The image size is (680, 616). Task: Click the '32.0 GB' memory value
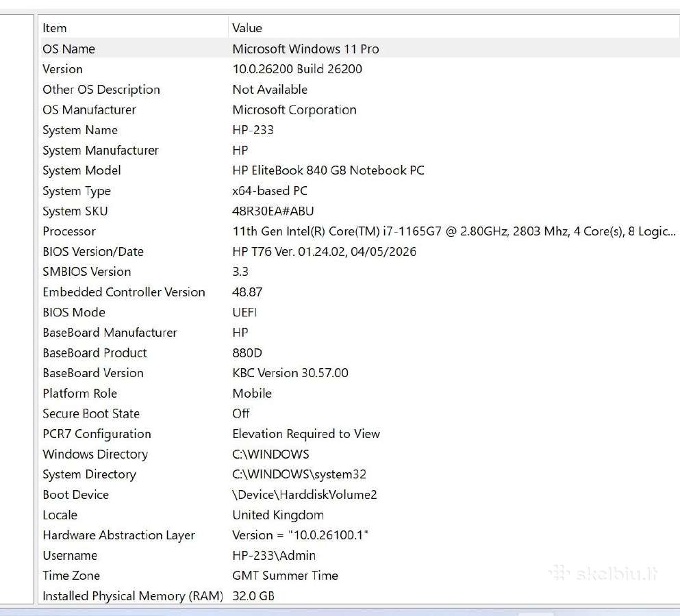253,596
